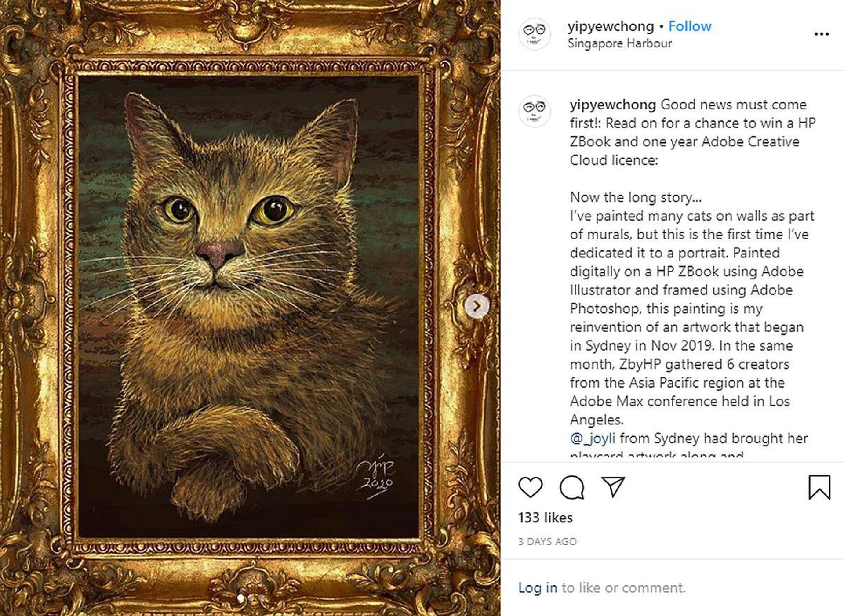Open comments via the speech bubble icon
The image size is (844, 616).
pos(571,487)
